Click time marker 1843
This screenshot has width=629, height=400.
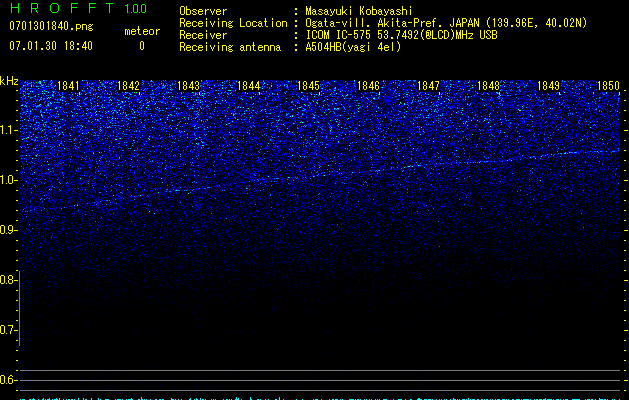click(x=189, y=86)
